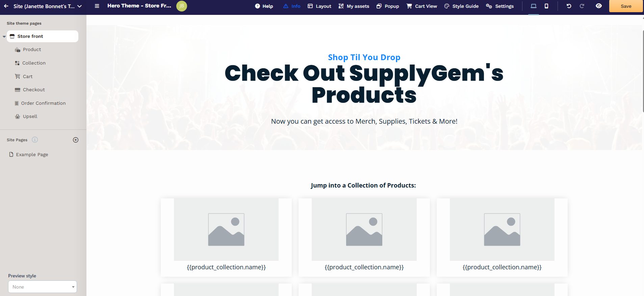
Task: Click the undo arrow icon
Action: pos(569,6)
